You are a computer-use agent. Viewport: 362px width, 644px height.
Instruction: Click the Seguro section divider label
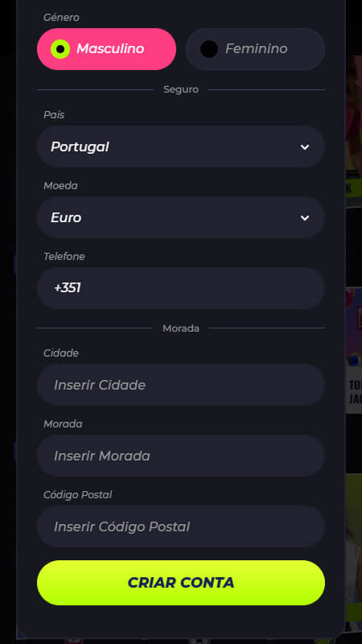181,89
